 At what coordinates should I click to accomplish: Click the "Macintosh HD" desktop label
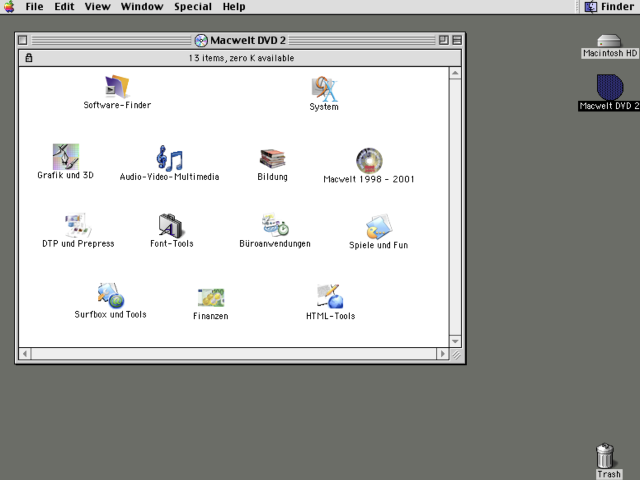click(x=610, y=53)
